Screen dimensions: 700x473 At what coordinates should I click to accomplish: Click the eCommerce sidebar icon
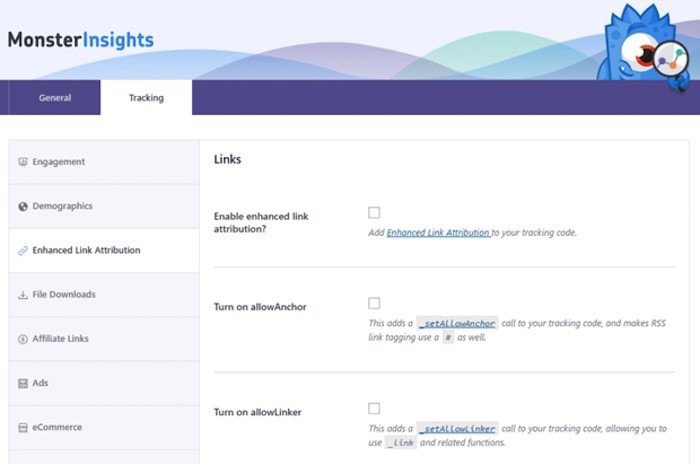(x=23, y=427)
